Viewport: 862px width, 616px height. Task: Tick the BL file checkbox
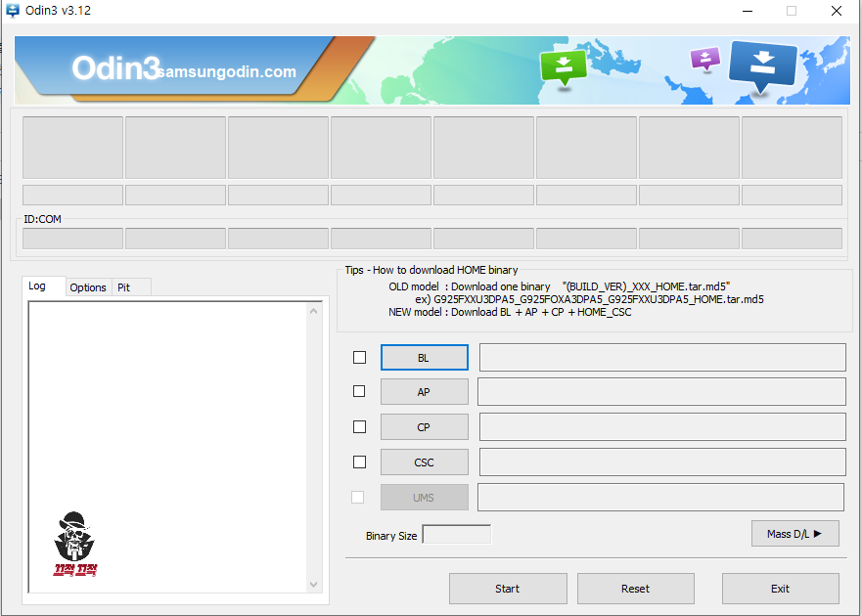(359, 358)
